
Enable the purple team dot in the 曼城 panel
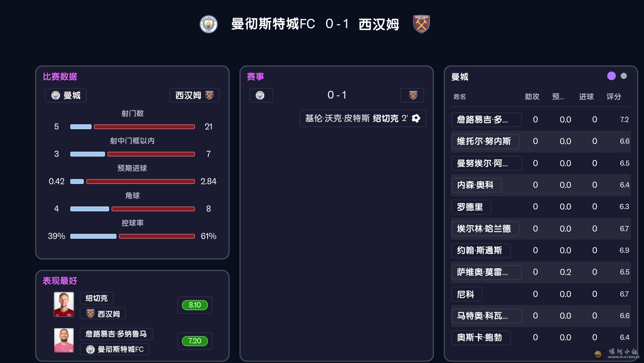tap(611, 76)
